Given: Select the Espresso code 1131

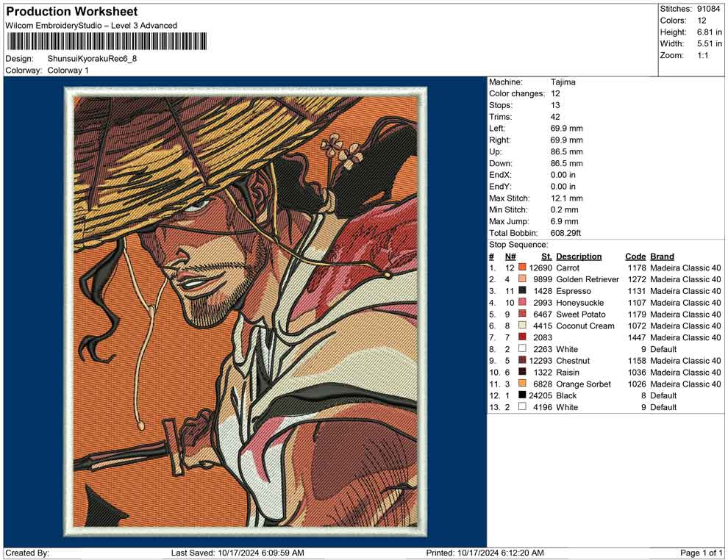Looking at the screenshot, I should pyautogui.click(x=637, y=291).
